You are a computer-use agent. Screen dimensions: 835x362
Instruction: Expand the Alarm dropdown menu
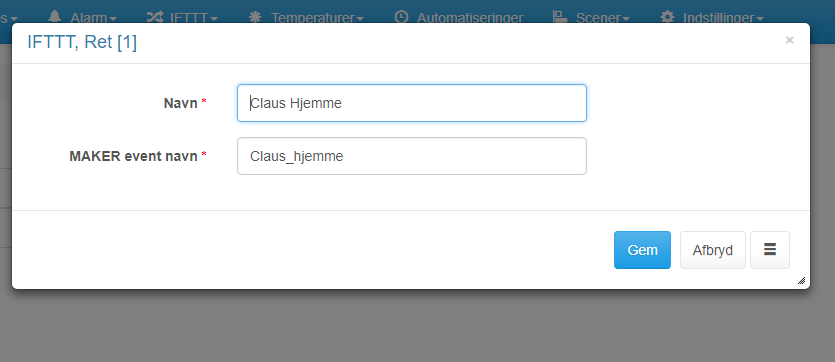pyautogui.click(x=93, y=18)
